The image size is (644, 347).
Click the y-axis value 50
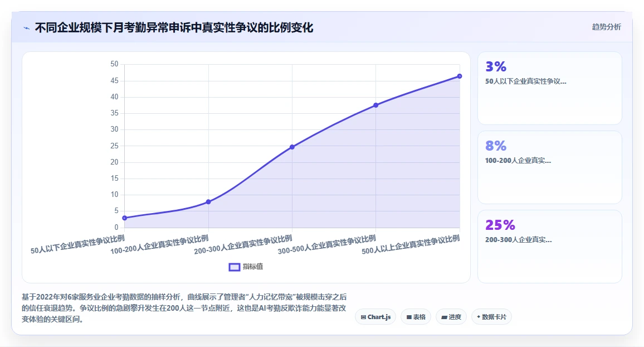[x=114, y=64]
